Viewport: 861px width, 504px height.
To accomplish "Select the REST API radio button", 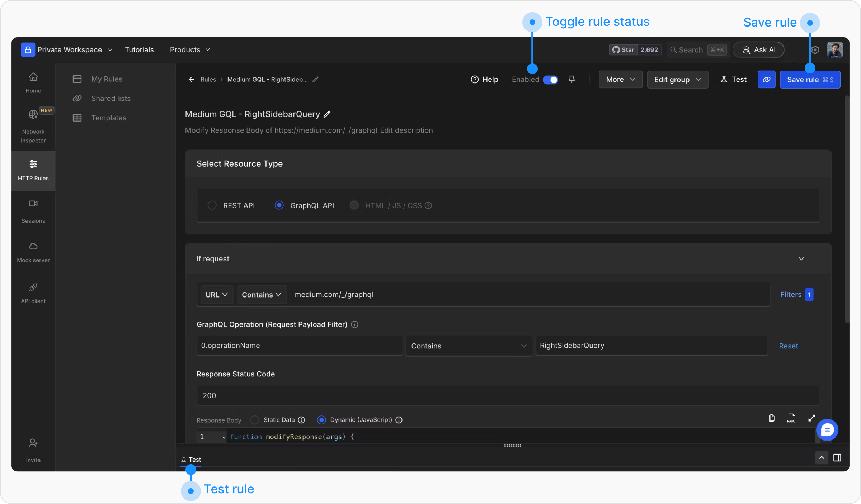I will pyautogui.click(x=212, y=205).
